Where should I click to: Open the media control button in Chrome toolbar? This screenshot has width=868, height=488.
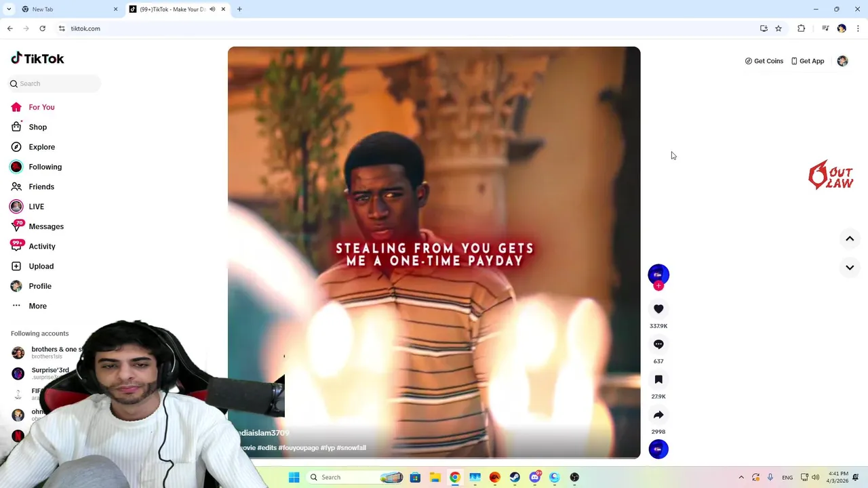point(825,28)
